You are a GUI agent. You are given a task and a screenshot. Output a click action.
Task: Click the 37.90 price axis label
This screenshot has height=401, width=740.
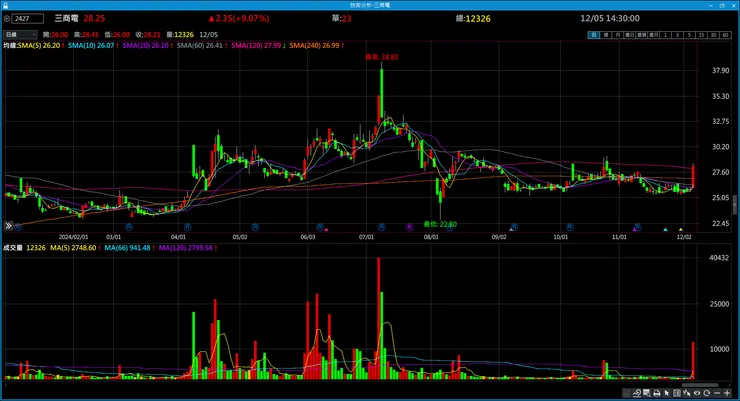(721, 70)
